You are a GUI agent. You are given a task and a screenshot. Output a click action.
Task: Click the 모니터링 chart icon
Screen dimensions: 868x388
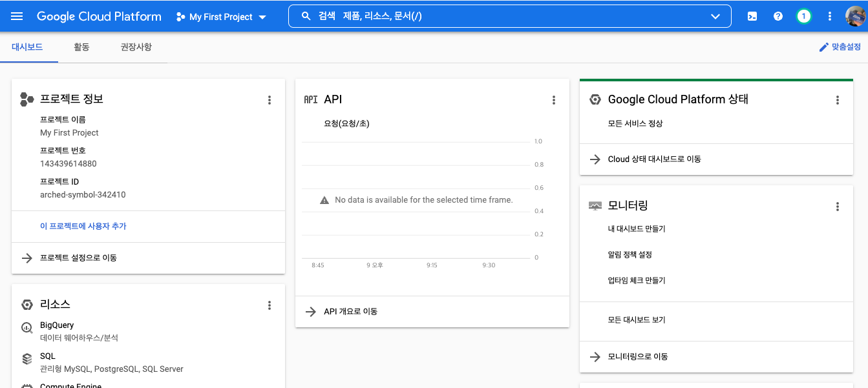tap(595, 206)
